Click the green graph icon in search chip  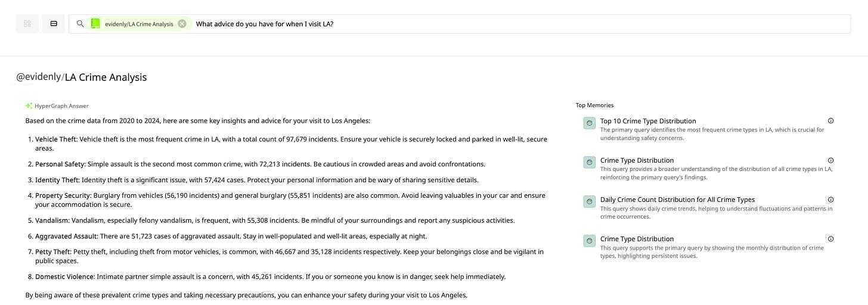[x=95, y=24]
